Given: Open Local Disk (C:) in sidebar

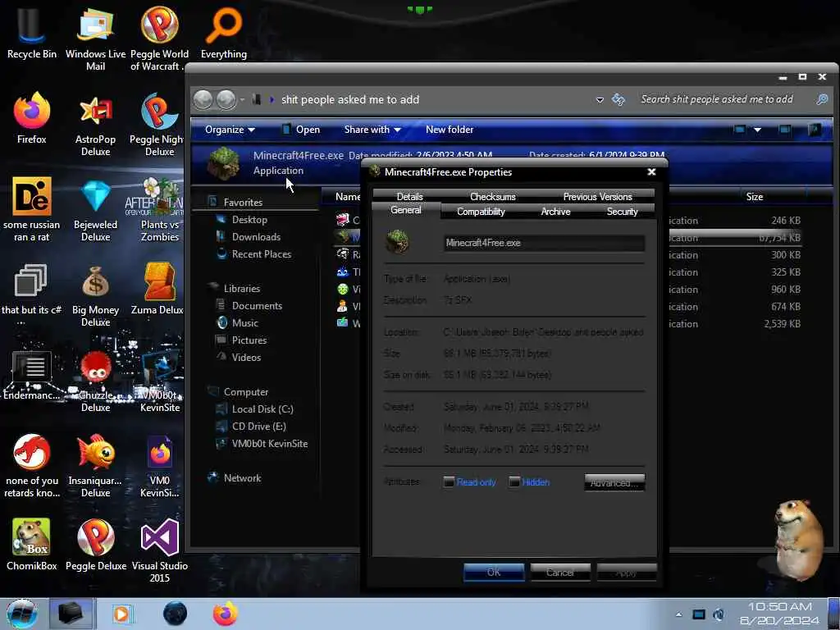Looking at the screenshot, I should pyautogui.click(x=262, y=409).
